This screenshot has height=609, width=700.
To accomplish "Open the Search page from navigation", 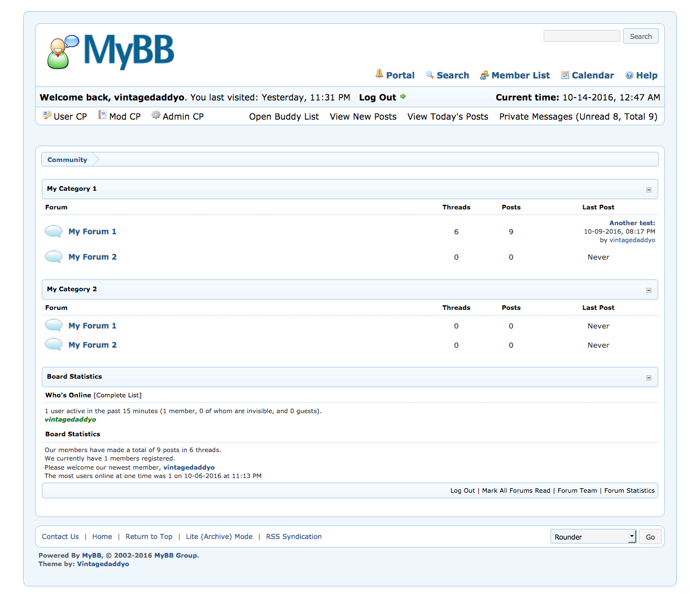I will [x=452, y=76].
